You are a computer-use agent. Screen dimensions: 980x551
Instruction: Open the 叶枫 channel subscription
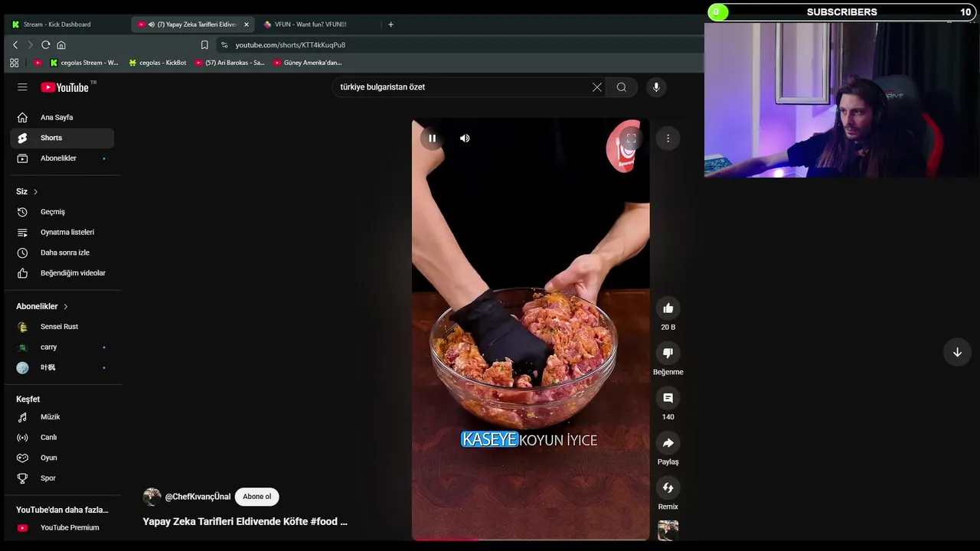62,367
